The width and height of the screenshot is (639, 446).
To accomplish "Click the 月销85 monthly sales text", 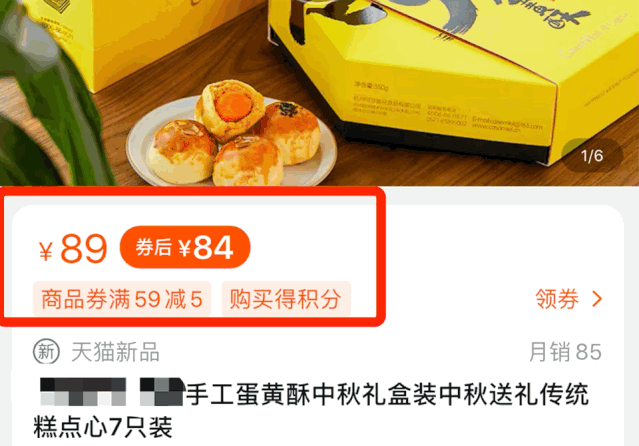I will [565, 352].
